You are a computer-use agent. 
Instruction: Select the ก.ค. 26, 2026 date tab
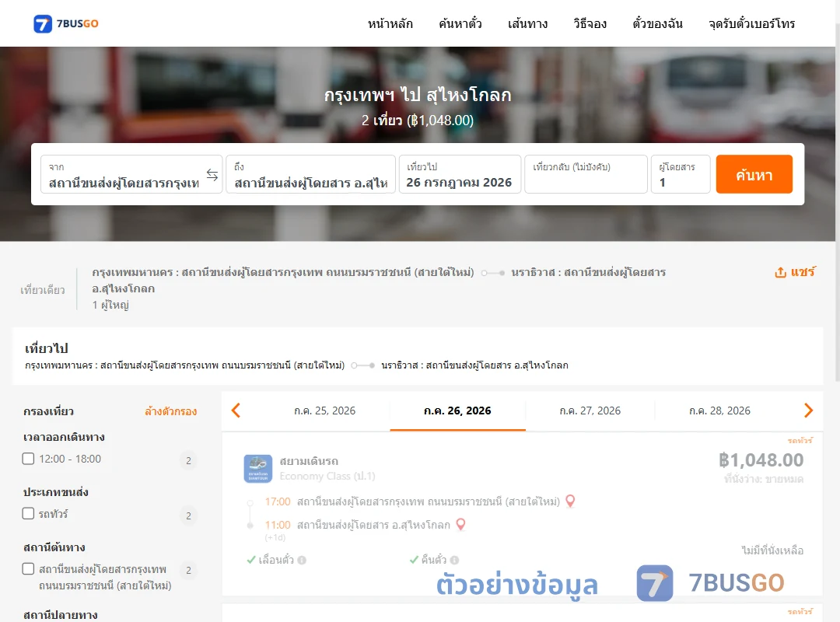457,411
